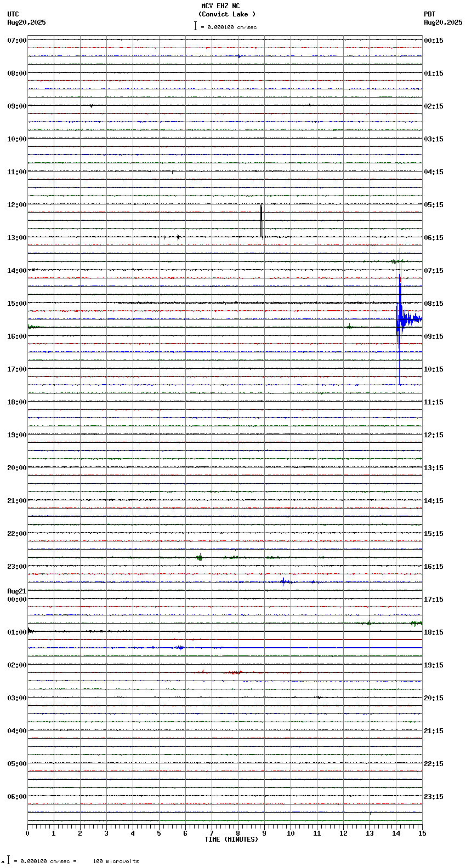The height and width of the screenshot is (868, 466).
Task: Click the PDT label at top right
Action: [x=430, y=14]
